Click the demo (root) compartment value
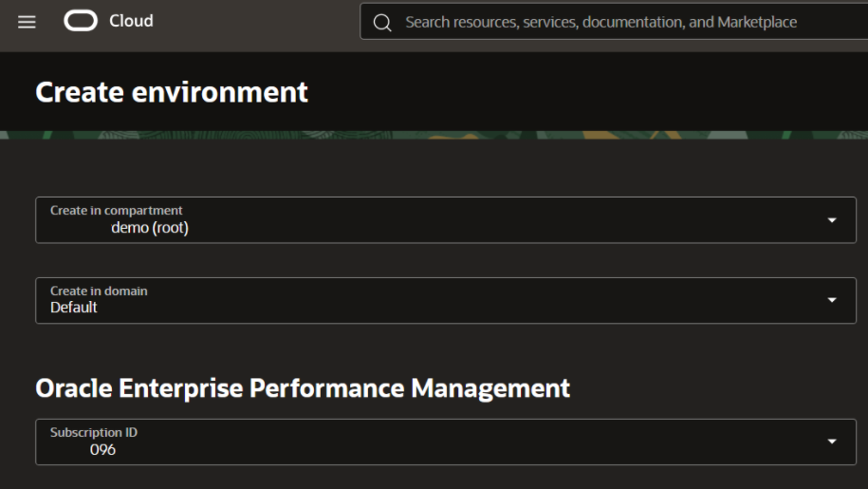The height and width of the screenshot is (489, 868). [150, 228]
